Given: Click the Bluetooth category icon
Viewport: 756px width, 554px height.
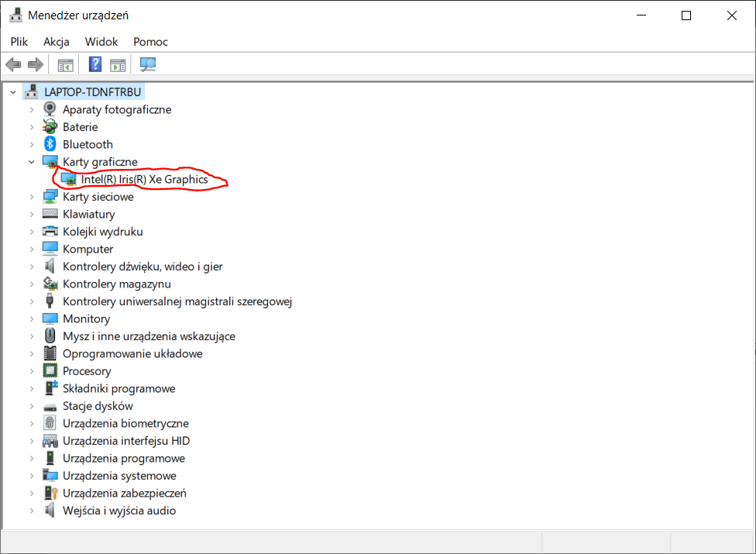Looking at the screenshot, I should coord(50,143).
